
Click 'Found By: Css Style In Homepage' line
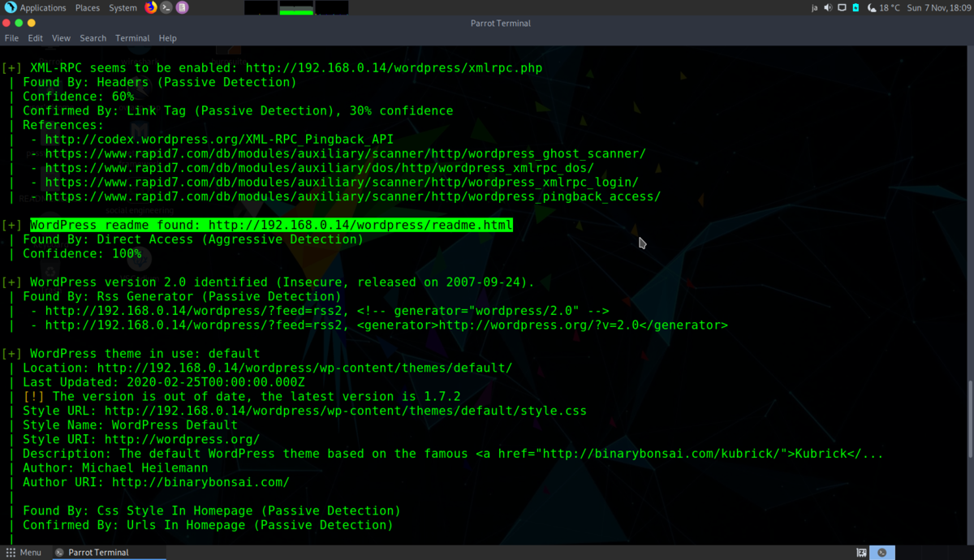click(211, 510)
